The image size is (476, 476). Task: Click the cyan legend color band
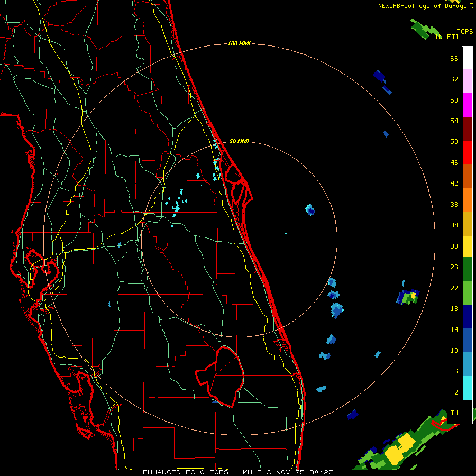click(x=467, y=388)
